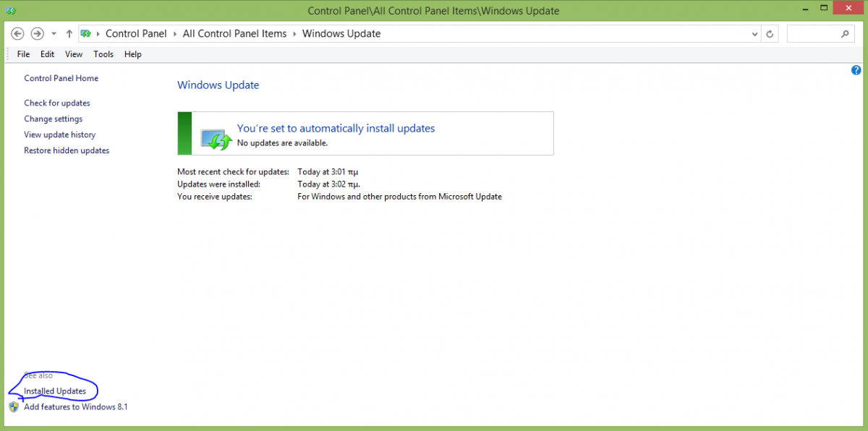Expand the arrow after Control Panel breadcrumb

(x=174, y=34)
